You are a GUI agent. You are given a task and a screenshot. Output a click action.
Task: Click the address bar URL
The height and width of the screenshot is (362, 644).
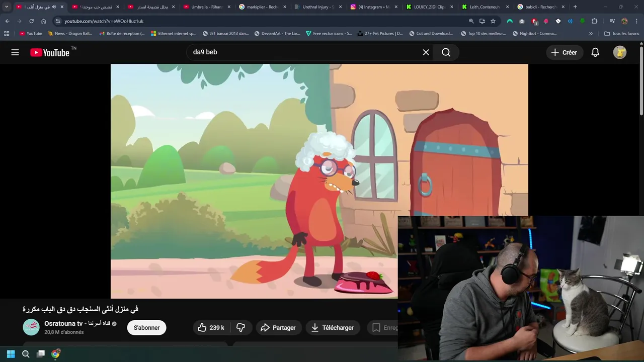pos(104,21)
